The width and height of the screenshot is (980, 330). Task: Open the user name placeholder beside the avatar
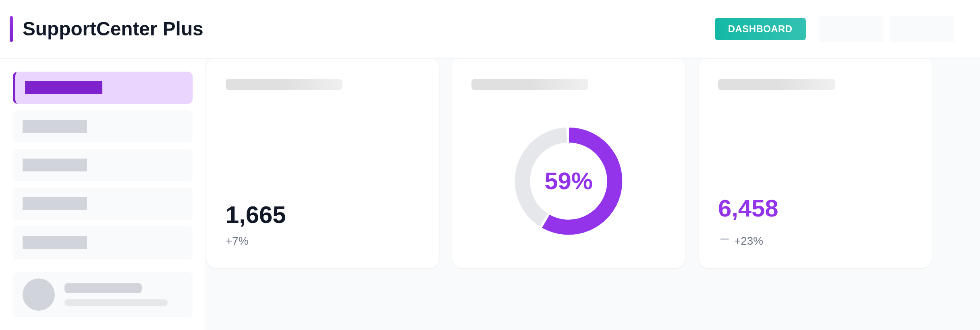pyautogui.click(x=103, y=288)
